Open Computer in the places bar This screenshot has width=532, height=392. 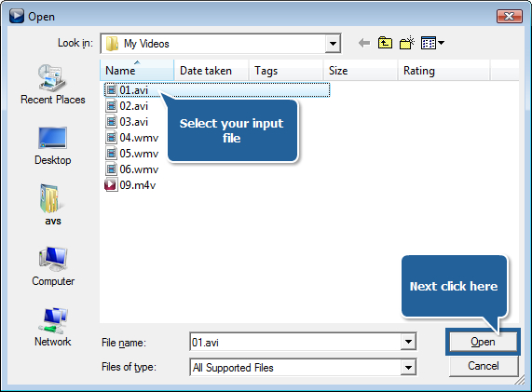(x=52, y=266)
